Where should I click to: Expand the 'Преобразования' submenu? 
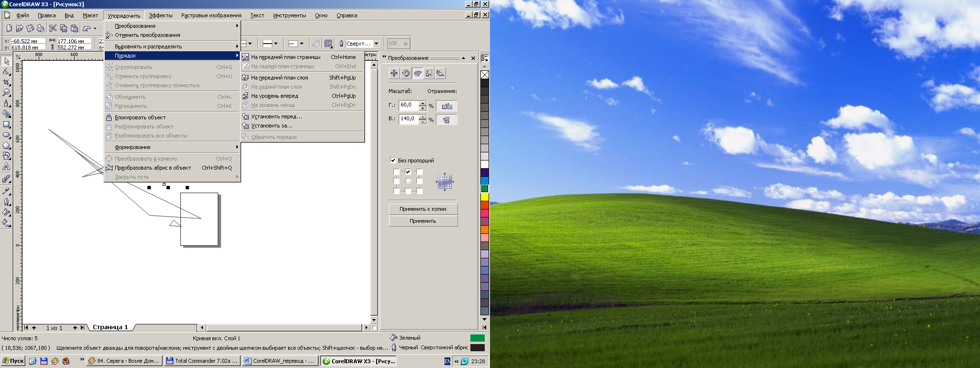tap(172, 26)
